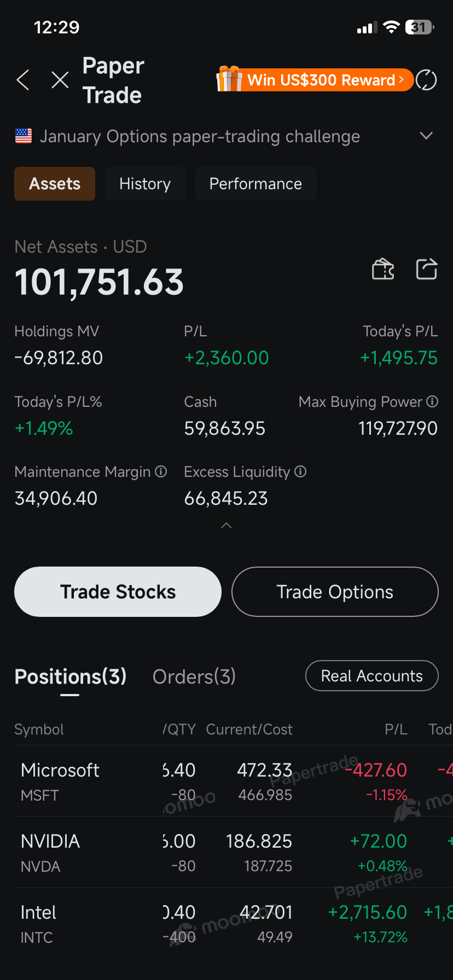Tap the share icon beside Net Assets
Viewport: 453px width, 980px height.
click(427, 269)
